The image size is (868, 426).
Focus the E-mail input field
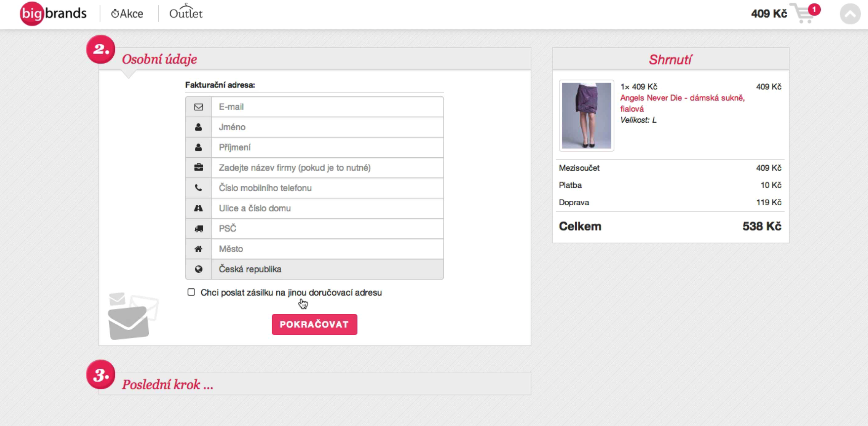[327, 107]
